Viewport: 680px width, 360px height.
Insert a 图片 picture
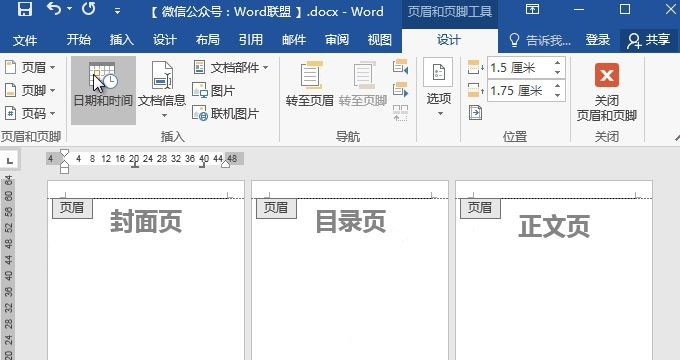point(213,91)
